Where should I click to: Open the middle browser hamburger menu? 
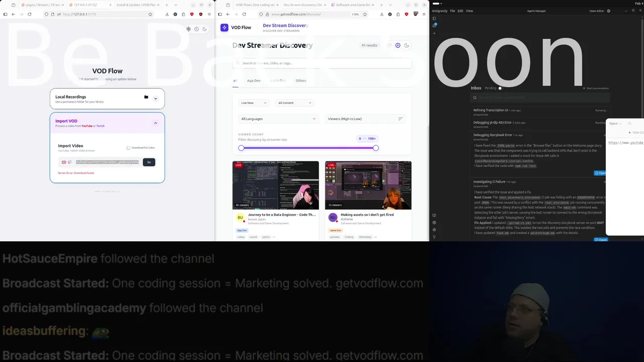point(425,14)
